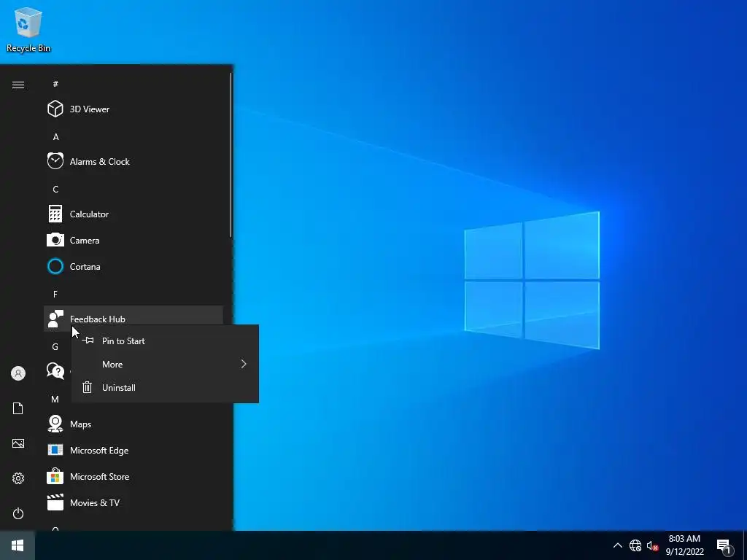The image size is (747, 560).
Task: Open the user account icon
Action: [18, 373]
